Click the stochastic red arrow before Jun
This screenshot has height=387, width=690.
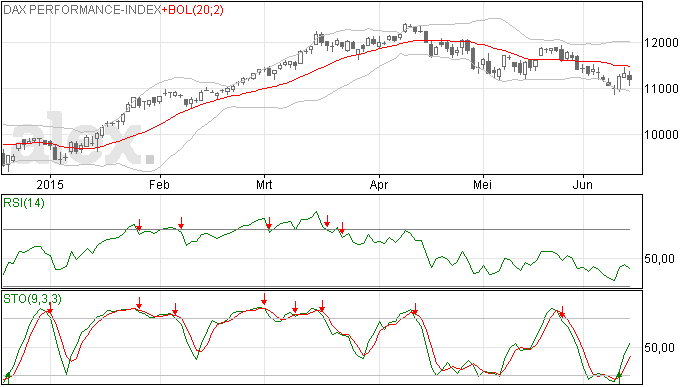point(562,312)
